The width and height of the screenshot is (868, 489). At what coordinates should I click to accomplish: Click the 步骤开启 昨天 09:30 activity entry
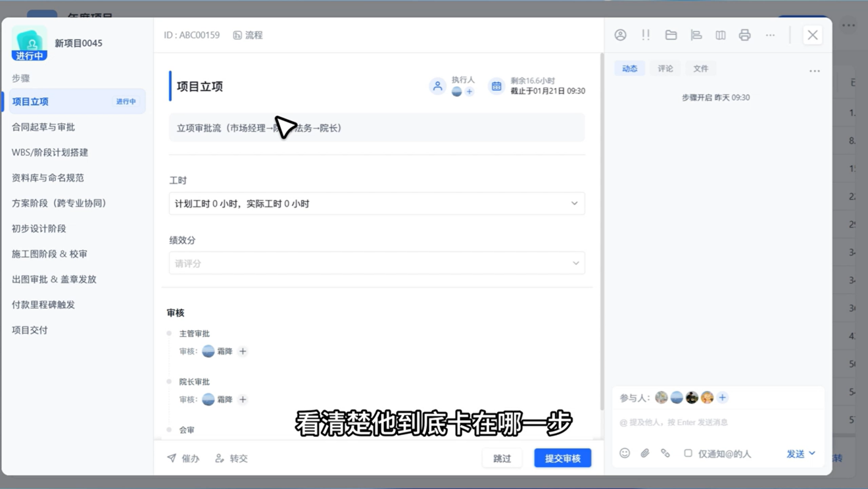tap(715, 97)
